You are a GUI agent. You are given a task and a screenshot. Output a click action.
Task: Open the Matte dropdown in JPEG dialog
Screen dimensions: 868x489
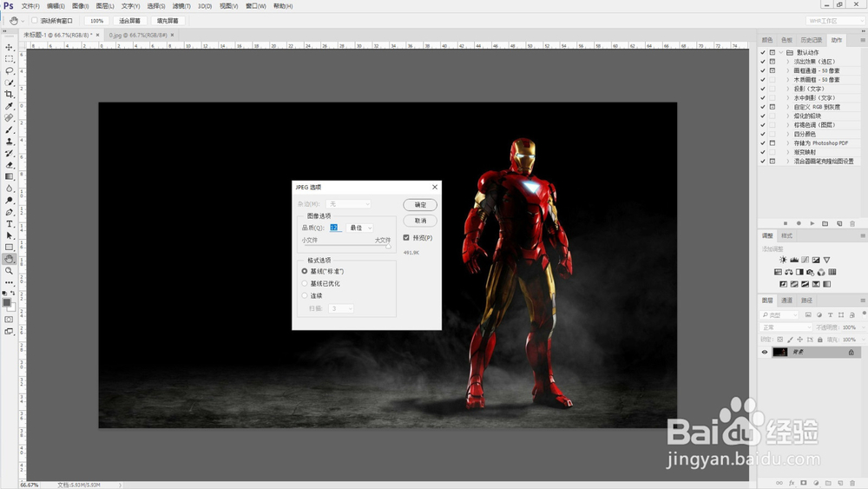tap(348, 204)
